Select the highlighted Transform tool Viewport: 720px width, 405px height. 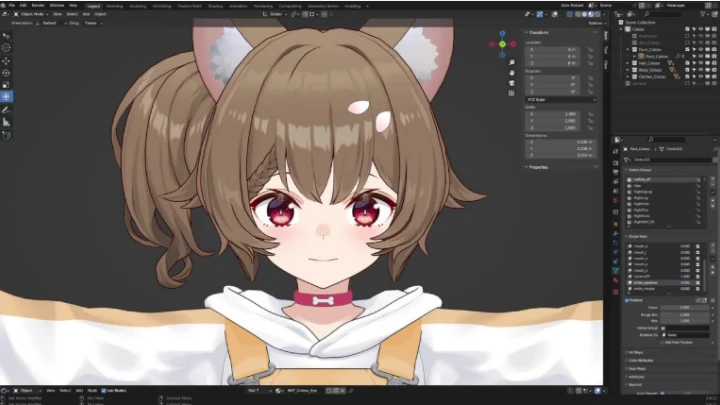(6, 96)
